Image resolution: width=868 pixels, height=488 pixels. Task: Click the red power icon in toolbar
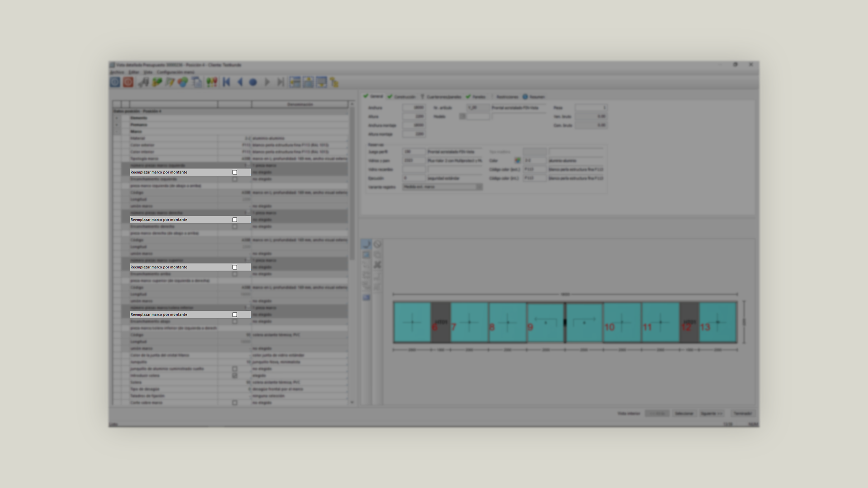pyautogui.click(x=128, y=82)
